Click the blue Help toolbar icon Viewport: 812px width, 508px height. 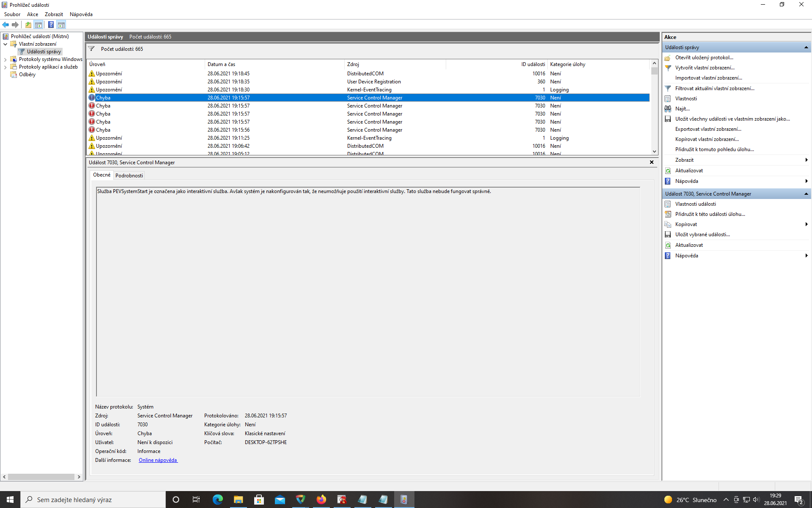tap(51, 25)
